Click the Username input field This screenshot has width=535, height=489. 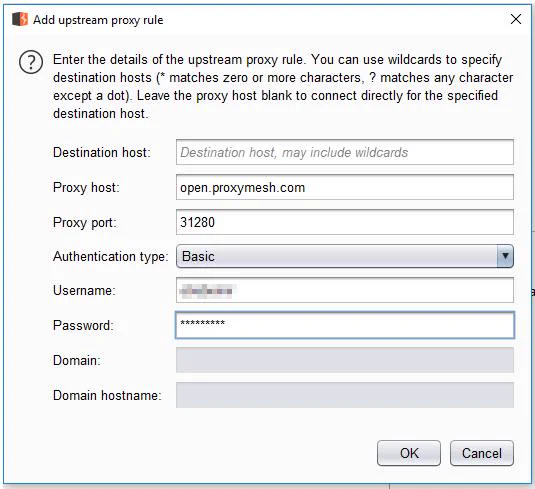coord(345,290)
